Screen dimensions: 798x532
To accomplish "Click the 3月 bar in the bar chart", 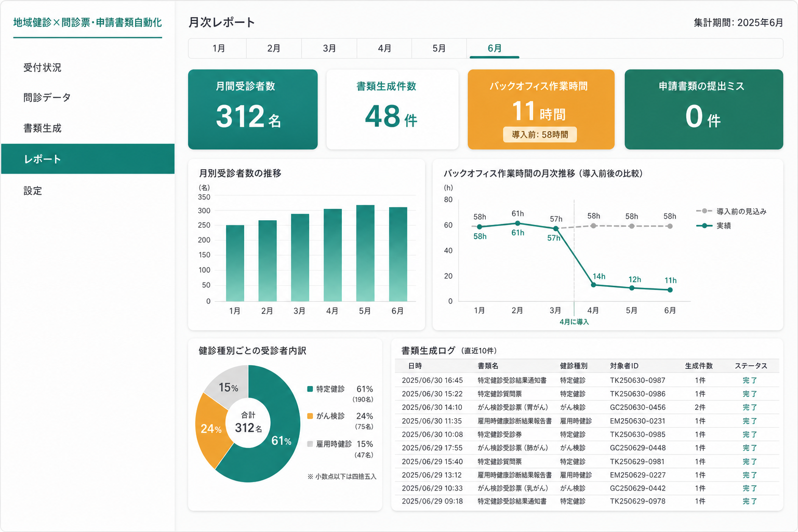I will 300,257.
